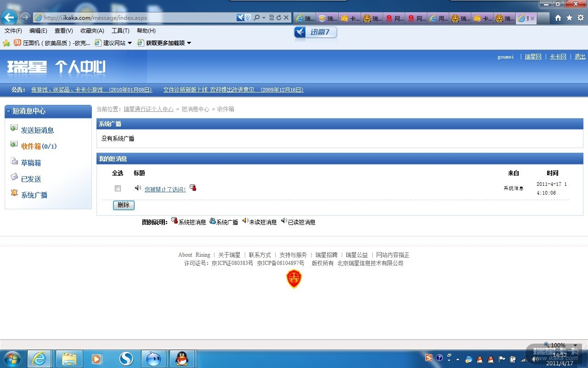Click the 退出 logout link

(x=580, y=57)
